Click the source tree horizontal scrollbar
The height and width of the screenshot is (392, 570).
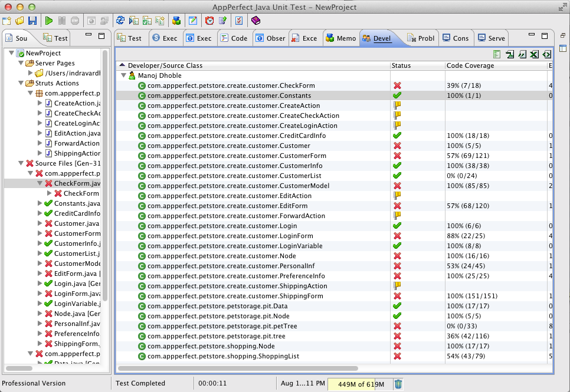[x=19, y=368]
